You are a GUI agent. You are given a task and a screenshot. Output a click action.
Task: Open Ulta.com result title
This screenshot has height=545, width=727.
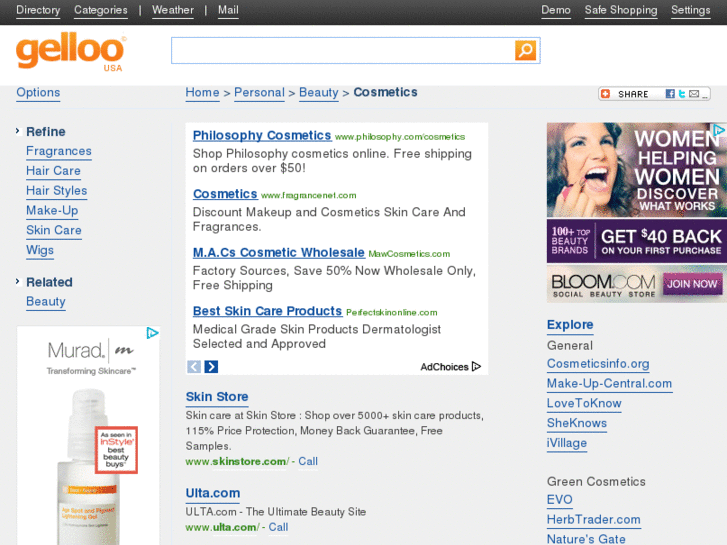213,493
